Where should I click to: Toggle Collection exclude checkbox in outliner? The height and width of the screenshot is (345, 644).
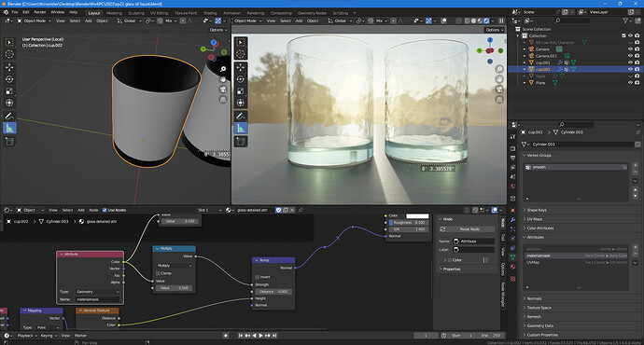point(623,35)
